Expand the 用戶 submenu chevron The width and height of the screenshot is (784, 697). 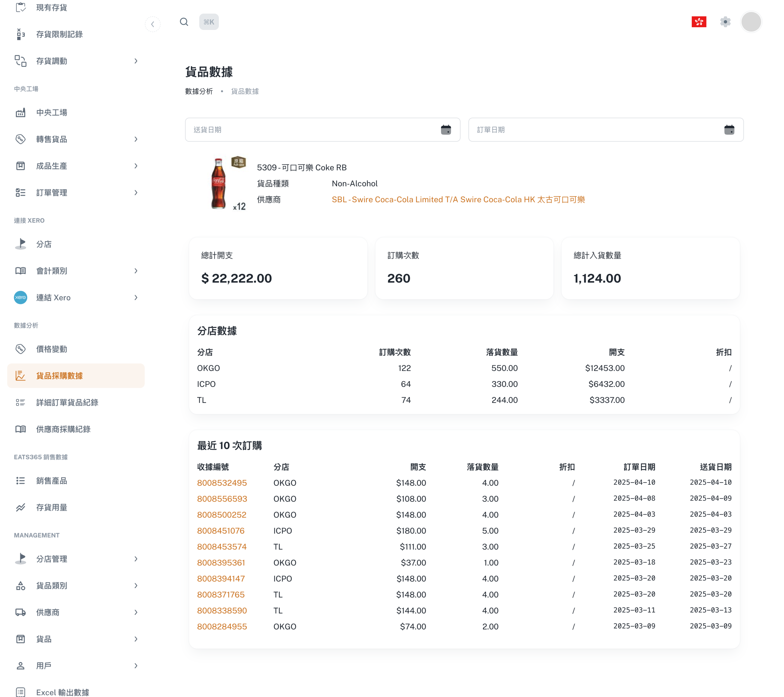[x=136, y=666]
